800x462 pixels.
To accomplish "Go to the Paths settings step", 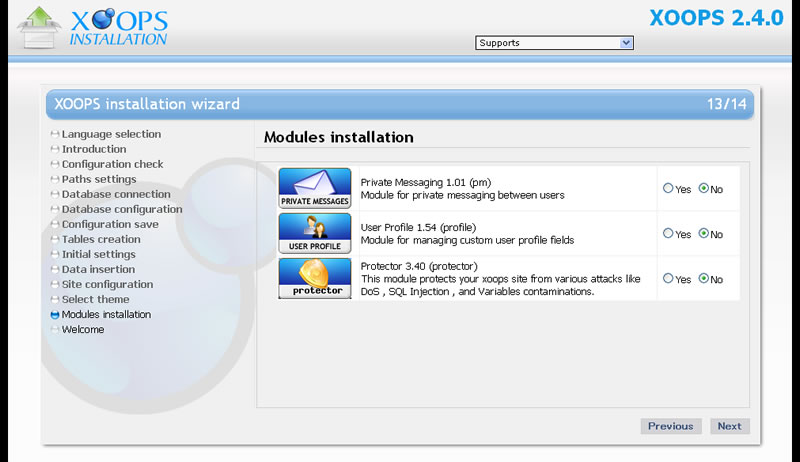I will pos(99,179).
